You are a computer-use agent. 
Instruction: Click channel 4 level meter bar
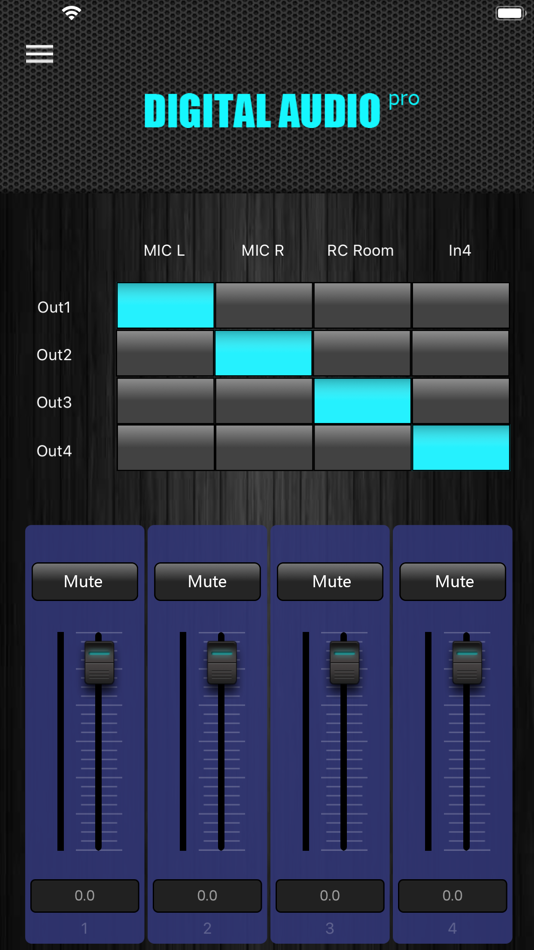pyautogui.click(x=428, y=741)
